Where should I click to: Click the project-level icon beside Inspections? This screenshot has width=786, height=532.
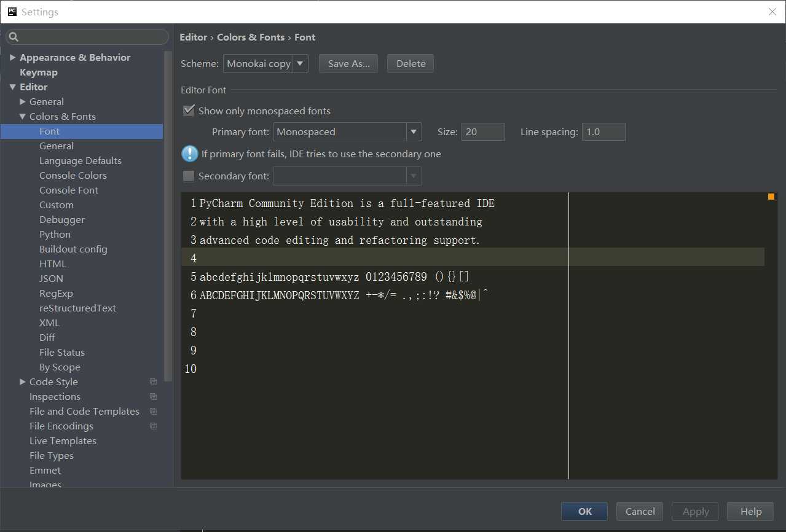tap(153, 397)
